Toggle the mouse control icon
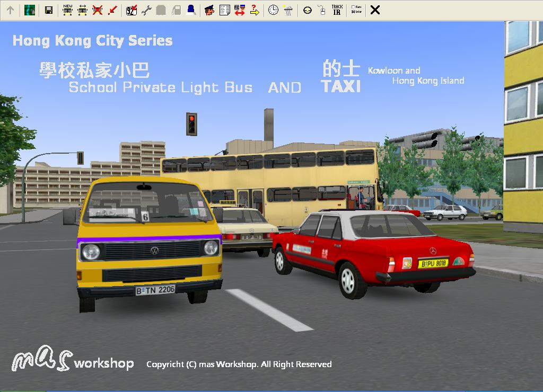The height and width of the screenshot is (392, 543). tap(322, 10)
